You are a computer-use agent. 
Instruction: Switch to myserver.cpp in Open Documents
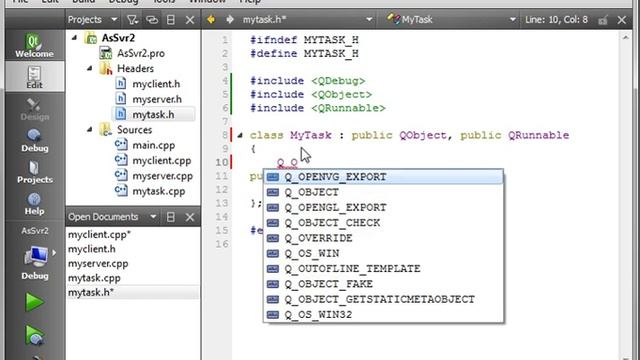pyautogui.click(x=132, y=264)
